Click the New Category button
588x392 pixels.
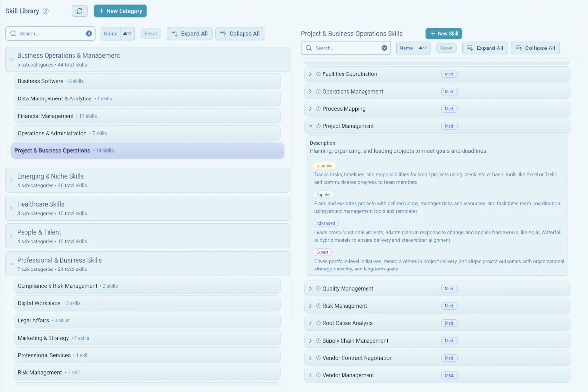pos(120,11)
